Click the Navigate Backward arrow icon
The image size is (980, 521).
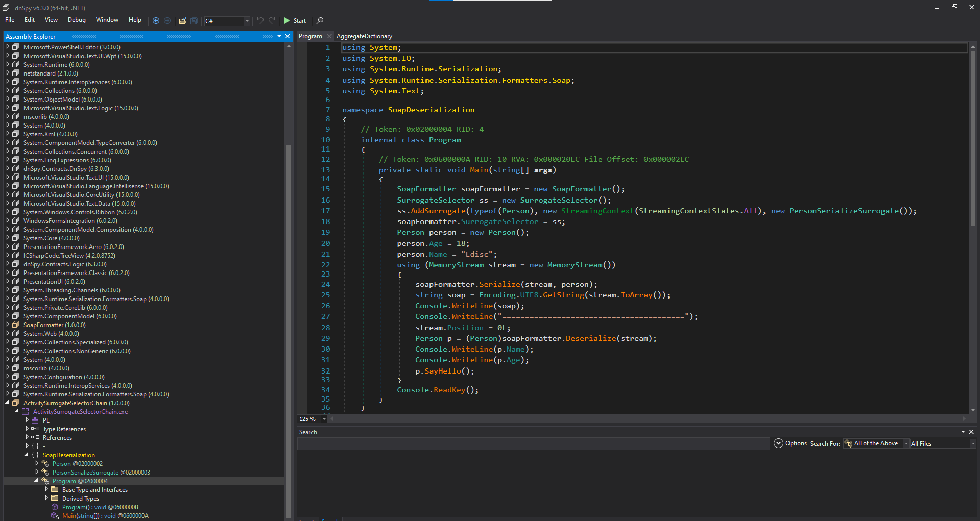pyautogui.click(x=156, y=21)
